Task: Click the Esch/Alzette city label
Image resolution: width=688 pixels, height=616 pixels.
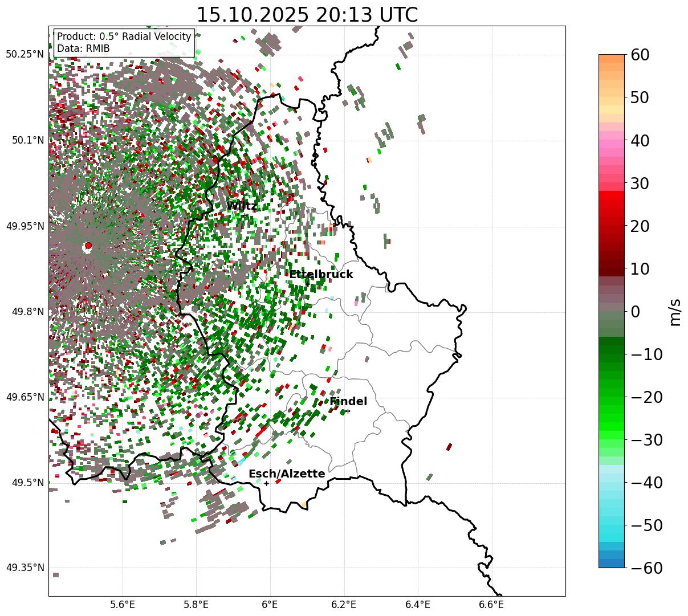Action: click(x=287, y=474)
